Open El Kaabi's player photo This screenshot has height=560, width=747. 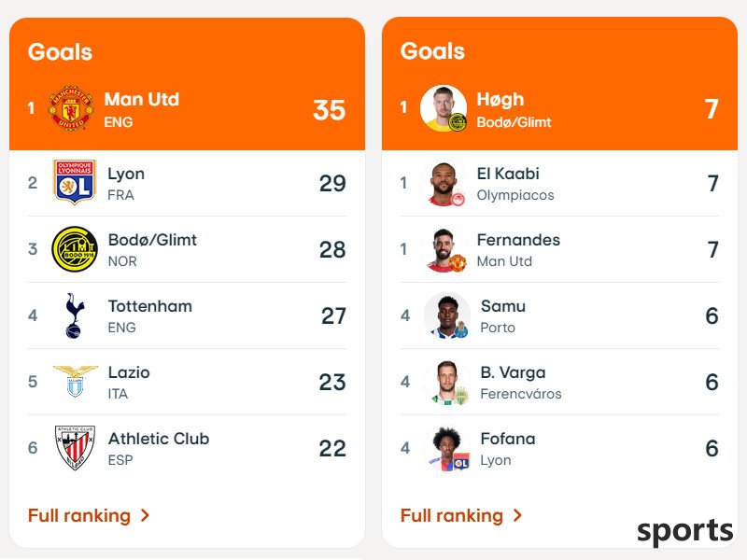[444, 183]
